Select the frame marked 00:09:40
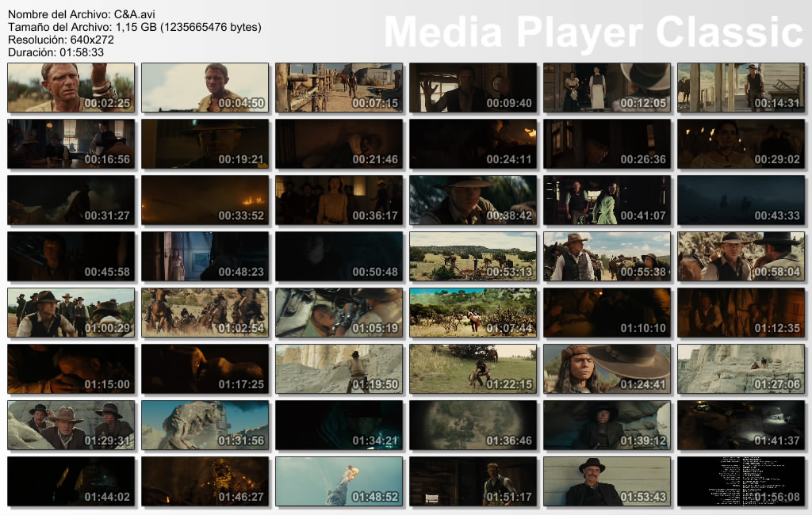 (x=473, y=87)
